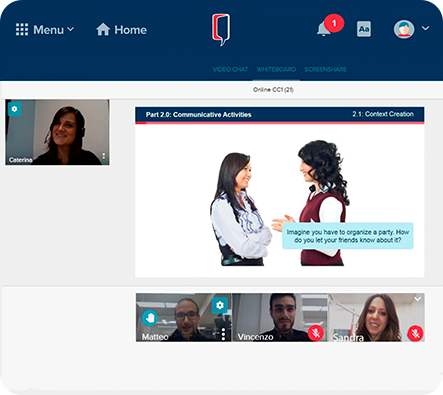Click the red notification badge showing 1
Viewport: 443px width, 395px height.
pos(334,23)
